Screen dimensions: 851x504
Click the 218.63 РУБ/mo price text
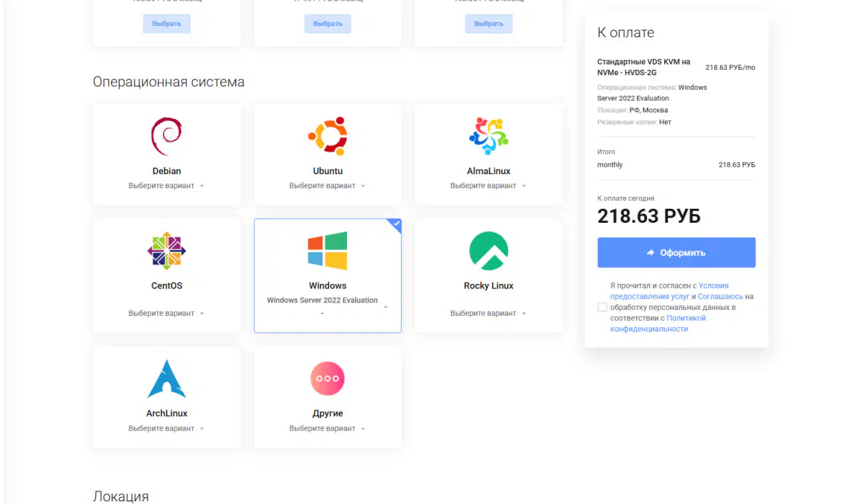pyautogui.click(x=730, y=67)
